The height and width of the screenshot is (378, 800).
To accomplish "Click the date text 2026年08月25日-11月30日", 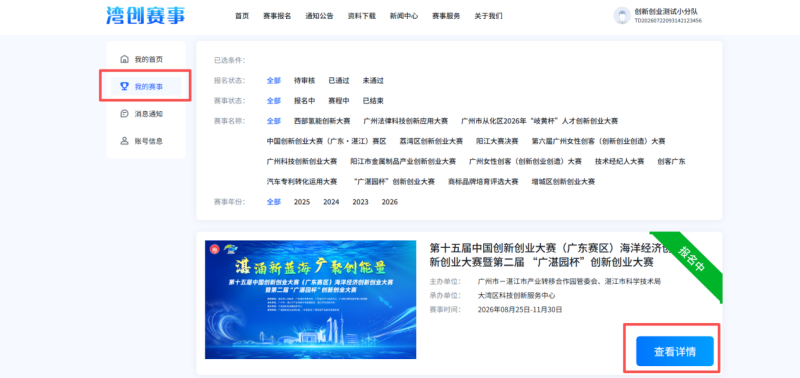I will pyautogui.click(x=520, y=310).
